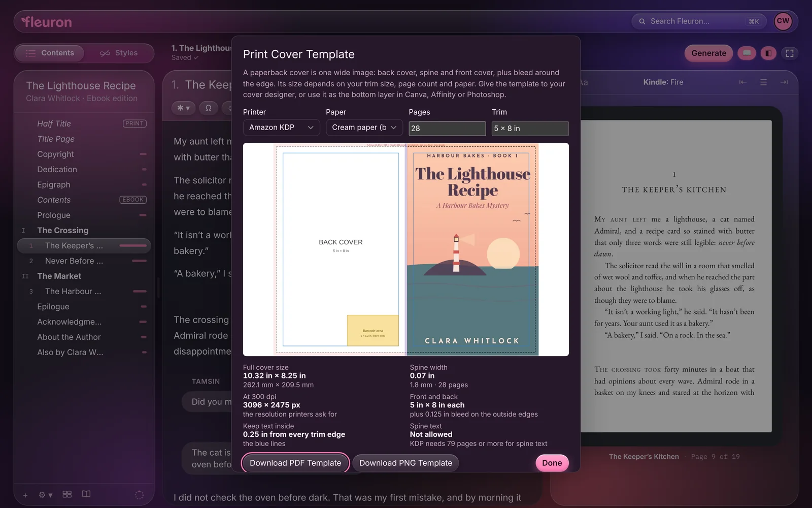Click the Spine width 0.07 in value
The image size is (812, 508).
(x=422, y=376)
